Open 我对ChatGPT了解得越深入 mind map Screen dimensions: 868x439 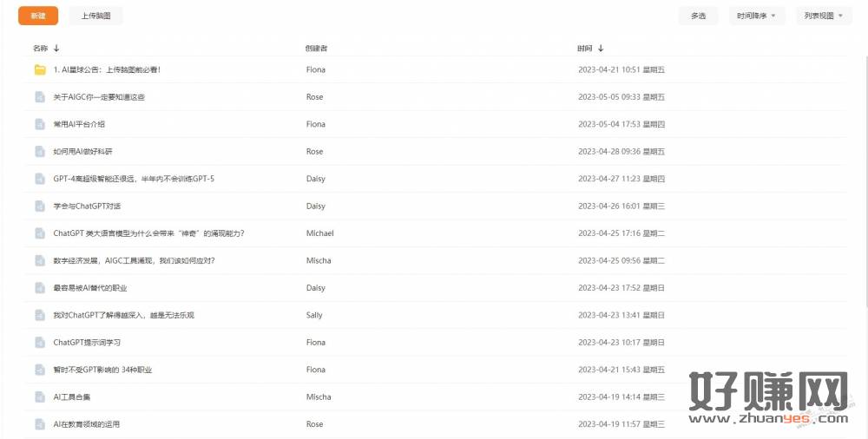coord(123,315)
